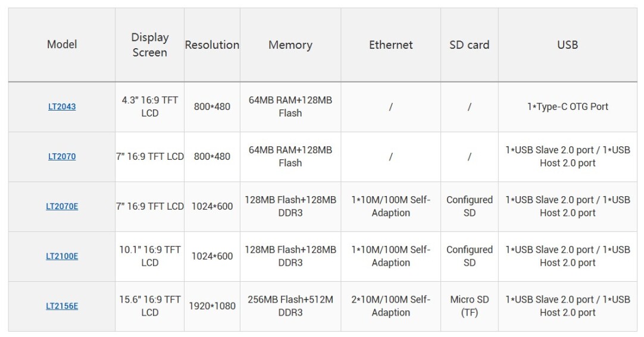Screen dimensions: 644x337
Task: Follow the LT2070E product link
Action: click(62, 207)
